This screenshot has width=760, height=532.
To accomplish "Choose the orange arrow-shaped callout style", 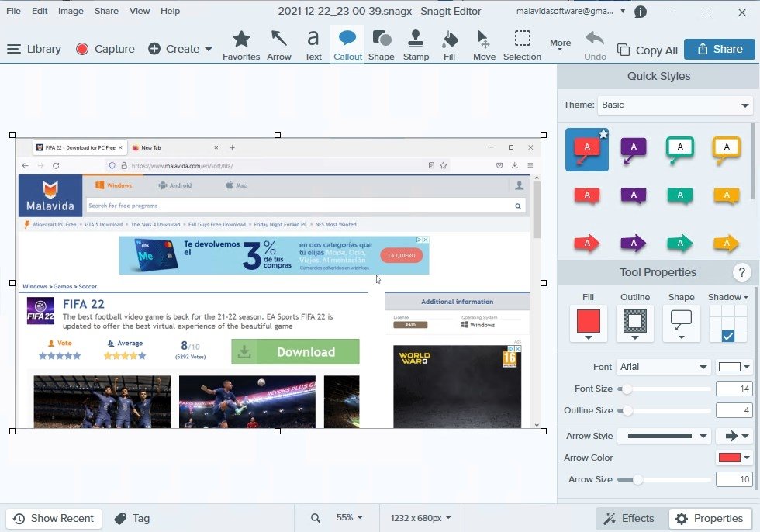I will coord(726,243).
